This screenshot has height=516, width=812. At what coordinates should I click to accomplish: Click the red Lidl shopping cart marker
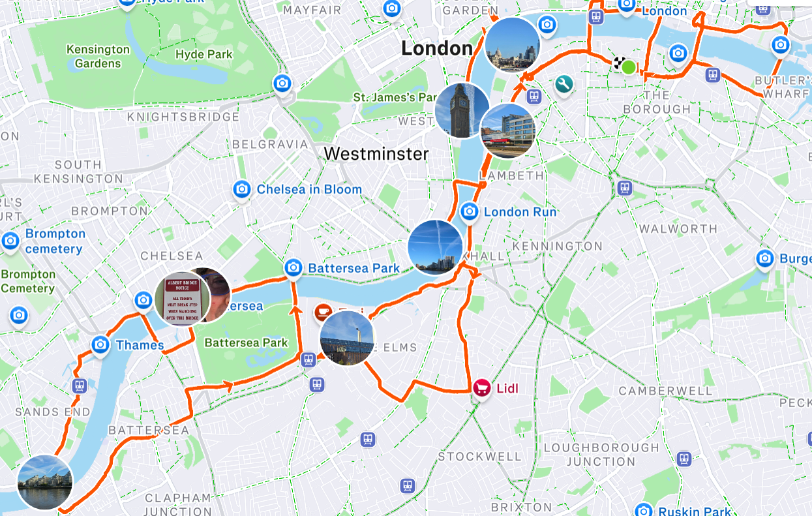[482, 389]
